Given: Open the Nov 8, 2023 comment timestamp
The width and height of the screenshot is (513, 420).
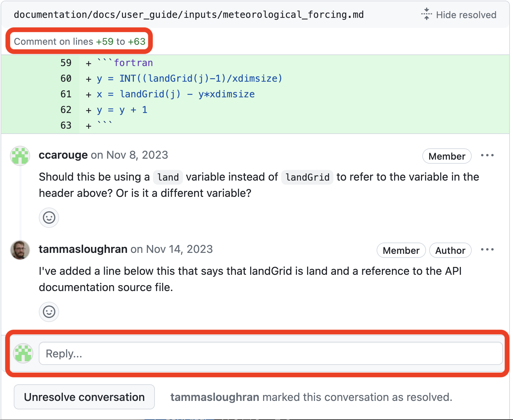Looking at the screenshot, I should click(137, 155).
